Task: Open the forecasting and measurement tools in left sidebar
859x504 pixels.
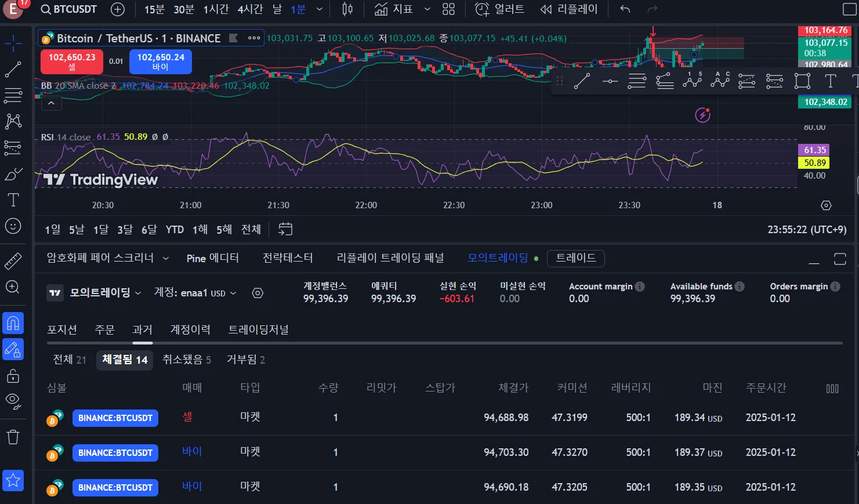Action: coord(13,147)
